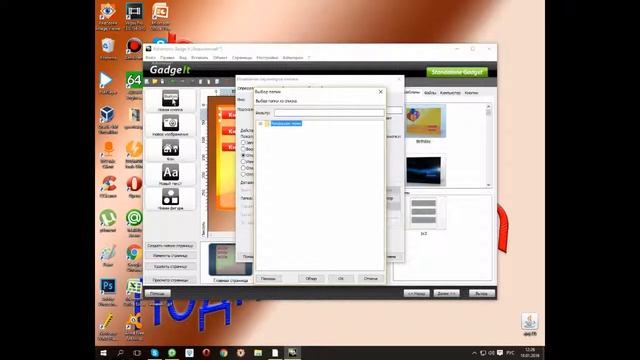640x360 pixels.
Task: Click the Создать новую страницу button
Action: [x=170, y=246]
